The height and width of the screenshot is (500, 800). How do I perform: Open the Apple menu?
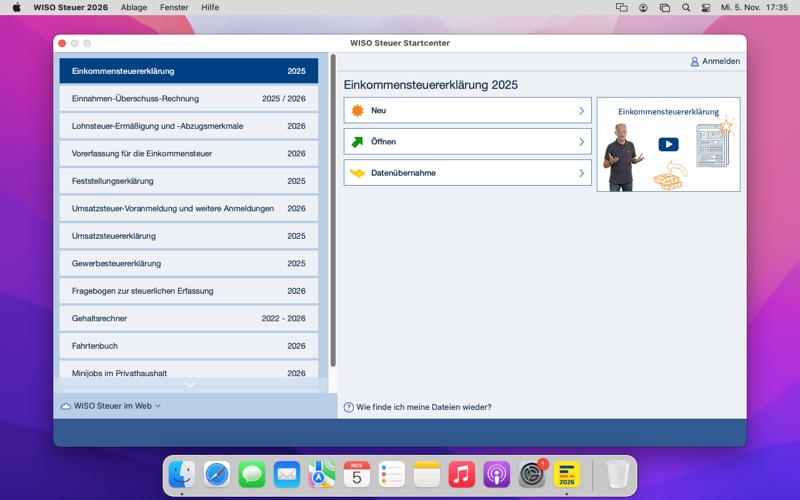(16, 7)
